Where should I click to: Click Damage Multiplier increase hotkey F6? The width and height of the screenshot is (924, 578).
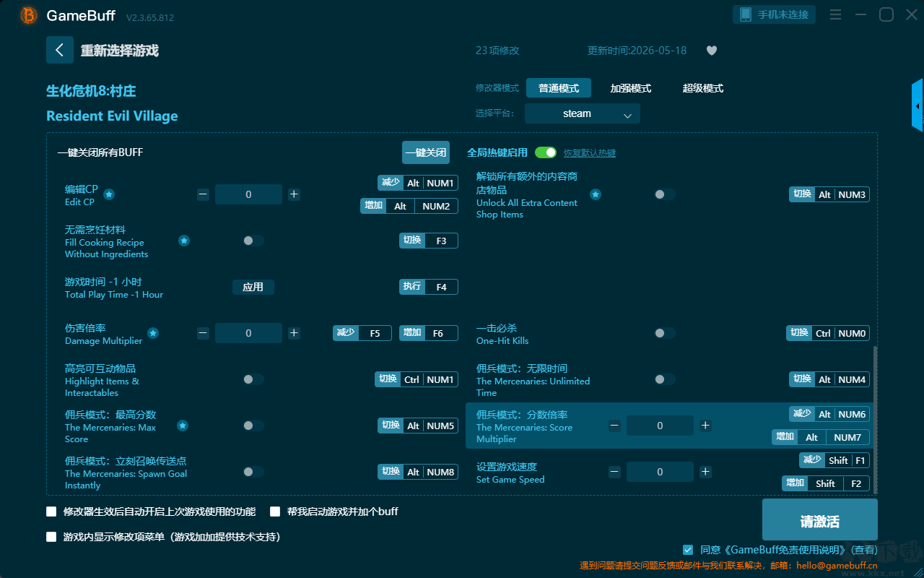[x=429, y=333]
